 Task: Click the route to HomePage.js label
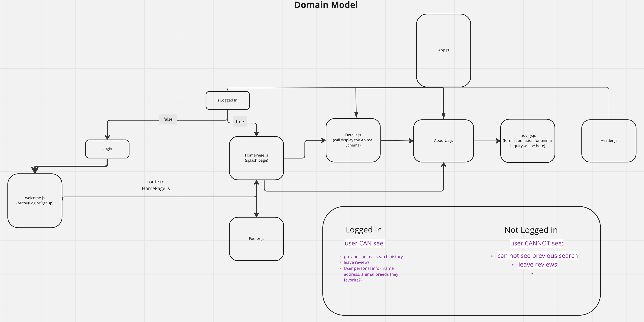(x=156, y=185)
